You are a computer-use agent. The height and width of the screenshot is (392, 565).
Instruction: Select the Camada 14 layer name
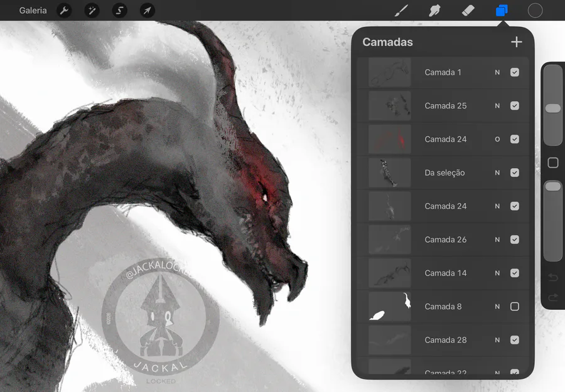tap(445, 273)
